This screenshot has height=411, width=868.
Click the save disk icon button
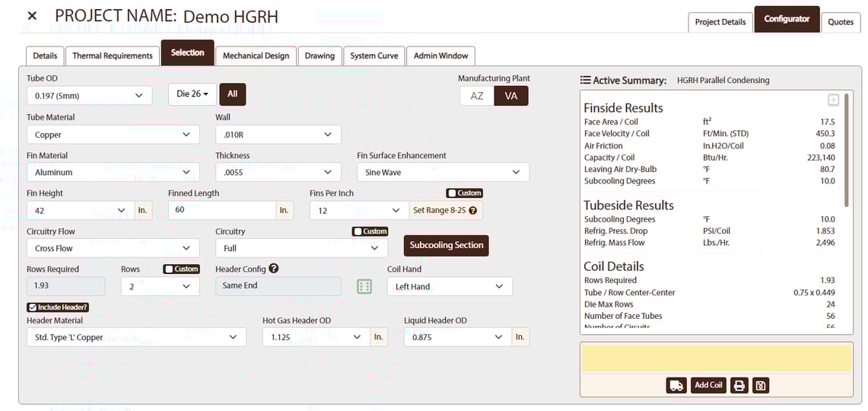pos(760,385)
